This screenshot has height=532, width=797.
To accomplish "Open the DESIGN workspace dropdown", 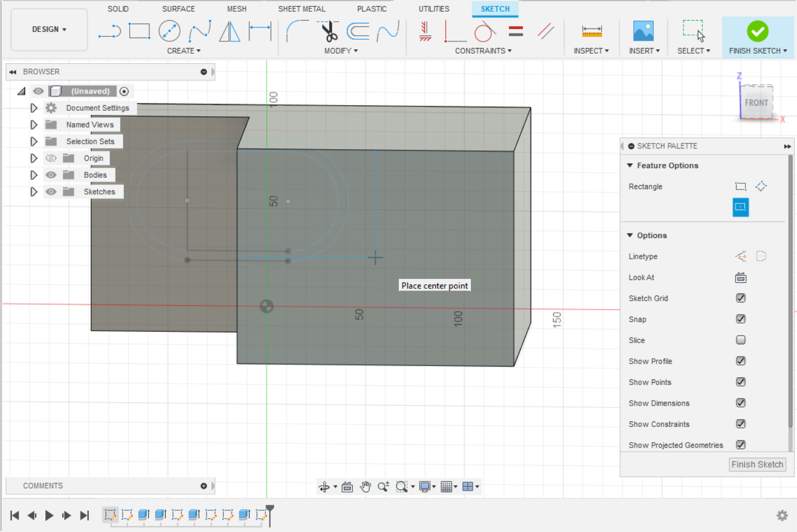I will coord(49,29).
